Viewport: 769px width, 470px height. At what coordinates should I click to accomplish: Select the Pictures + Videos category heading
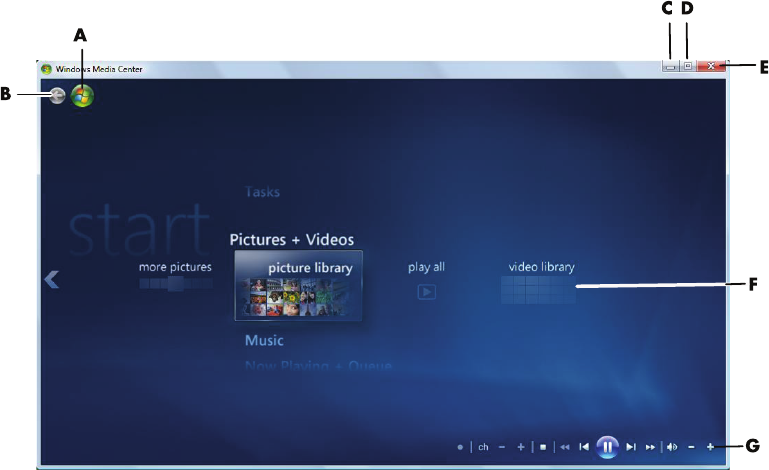292,239
